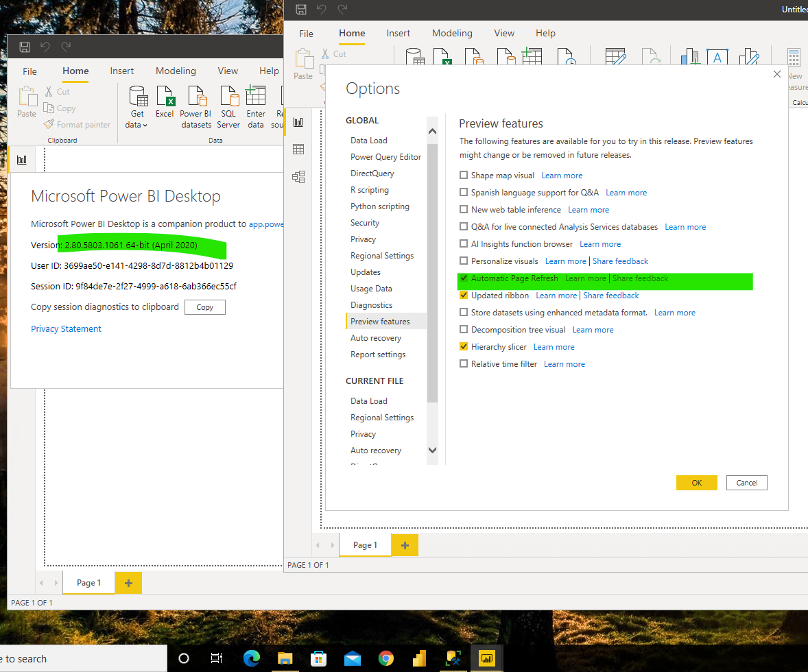Viewport: 808px width, 672px height.
Task: Open View tab in right window
Action: click(x=504, y=33)
